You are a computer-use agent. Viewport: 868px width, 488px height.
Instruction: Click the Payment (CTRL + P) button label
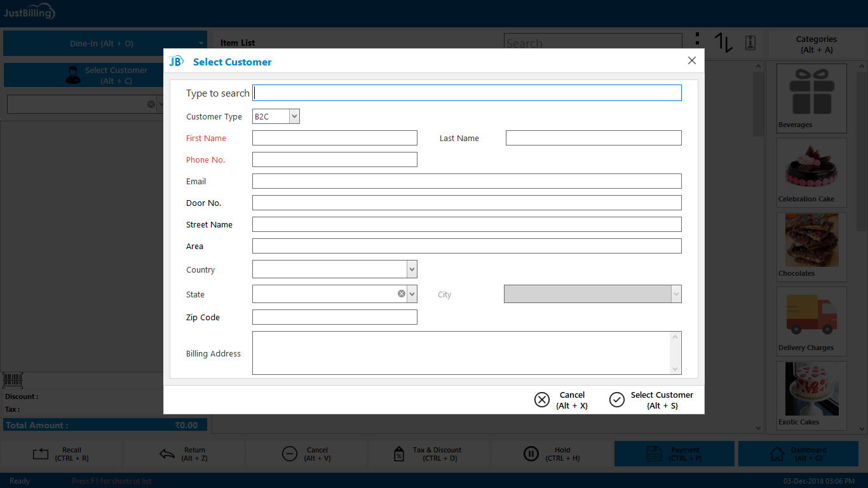[685, 454]
